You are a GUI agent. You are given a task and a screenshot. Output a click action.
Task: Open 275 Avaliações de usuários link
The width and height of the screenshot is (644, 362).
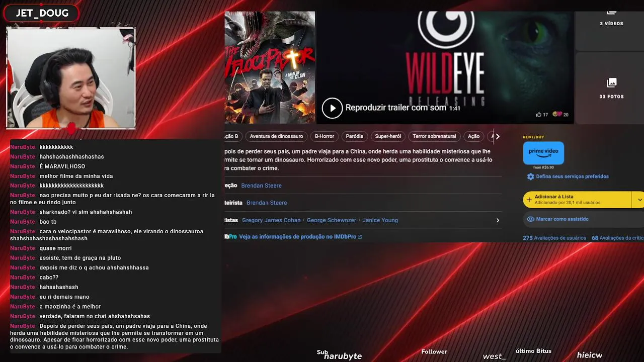554,238
